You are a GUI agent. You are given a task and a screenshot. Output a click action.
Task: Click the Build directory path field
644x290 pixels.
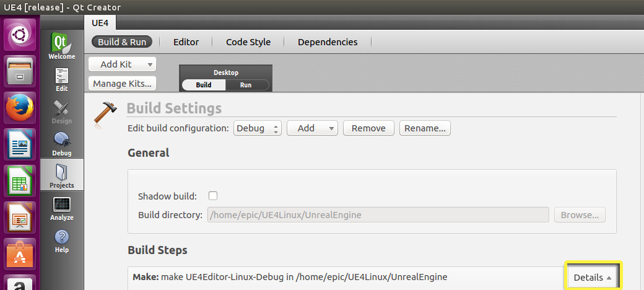coord(378,215)
